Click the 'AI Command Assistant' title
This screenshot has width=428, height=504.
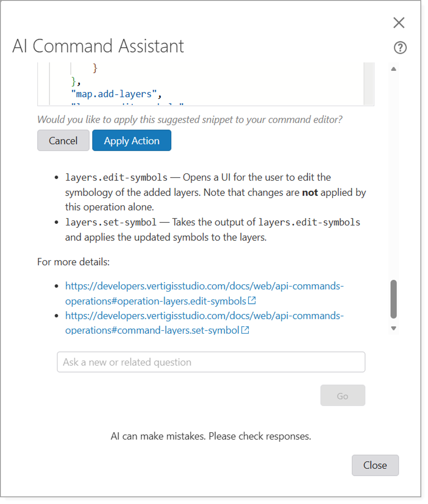coord(98,46)
